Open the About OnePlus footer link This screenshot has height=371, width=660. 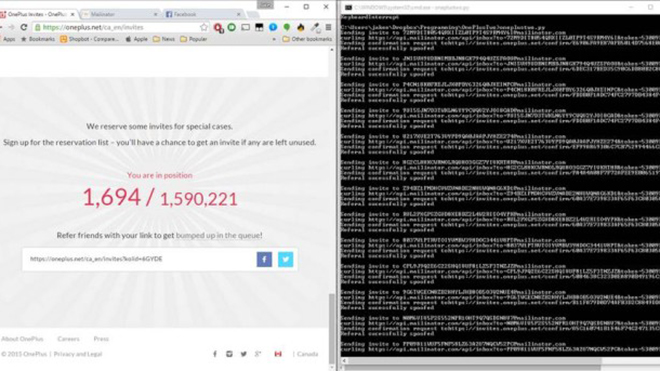coord(22,339)
